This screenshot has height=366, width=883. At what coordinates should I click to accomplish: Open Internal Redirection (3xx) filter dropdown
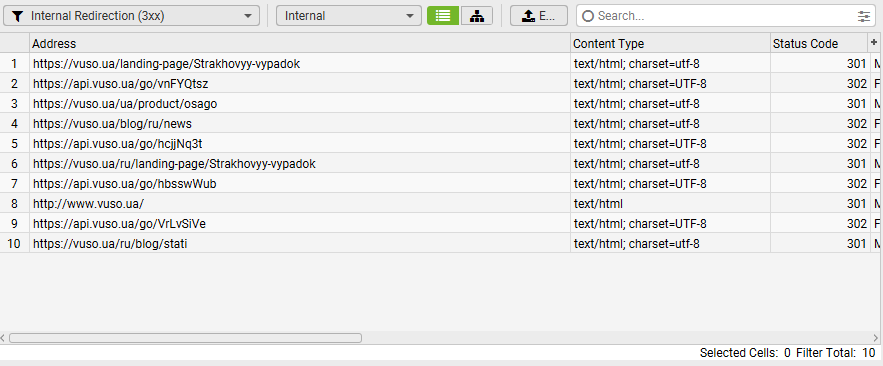131,16
